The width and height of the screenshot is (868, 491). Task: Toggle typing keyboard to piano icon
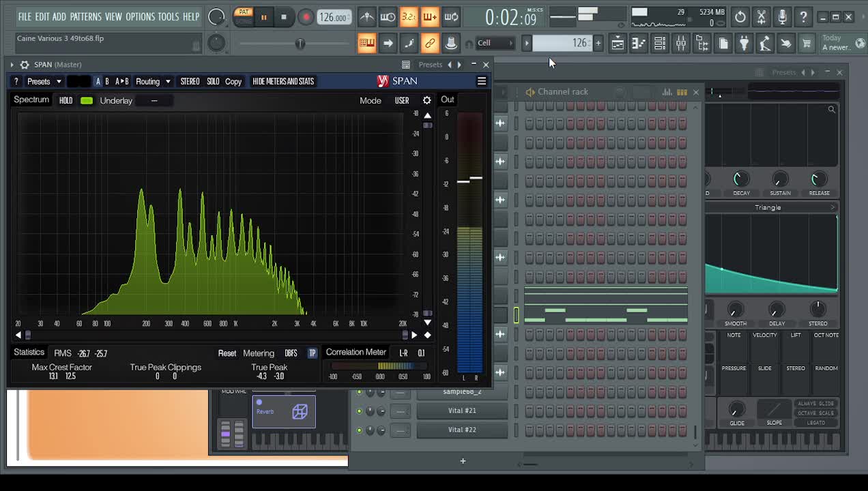(x=366, y=44)
